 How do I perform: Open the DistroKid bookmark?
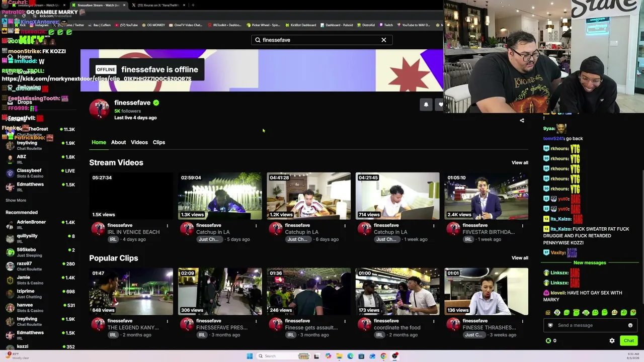366,25
